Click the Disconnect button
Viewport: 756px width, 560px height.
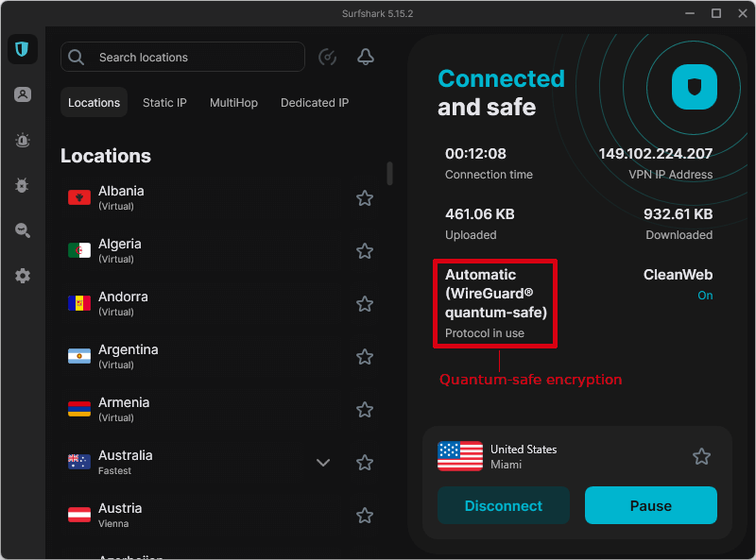(504, 505)
